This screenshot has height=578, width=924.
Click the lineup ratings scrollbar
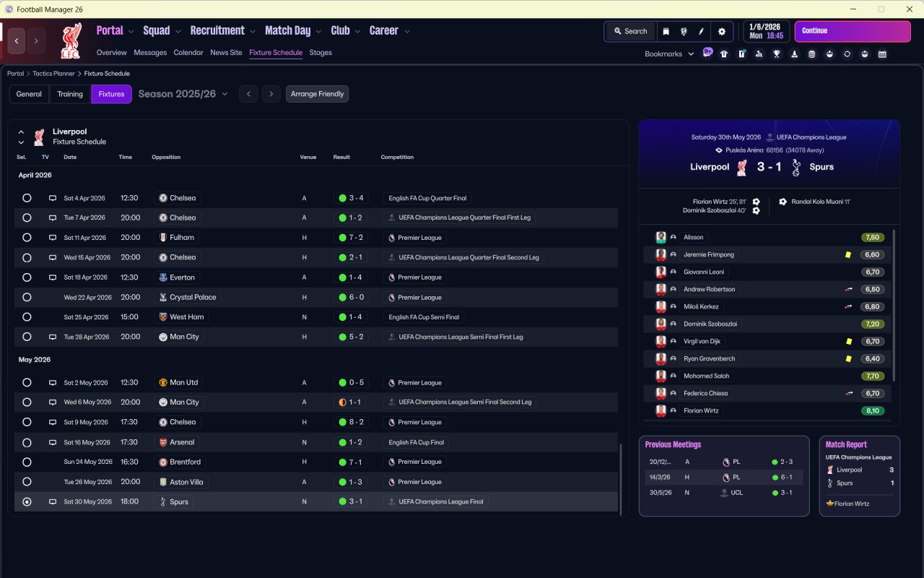coord(894,306)
